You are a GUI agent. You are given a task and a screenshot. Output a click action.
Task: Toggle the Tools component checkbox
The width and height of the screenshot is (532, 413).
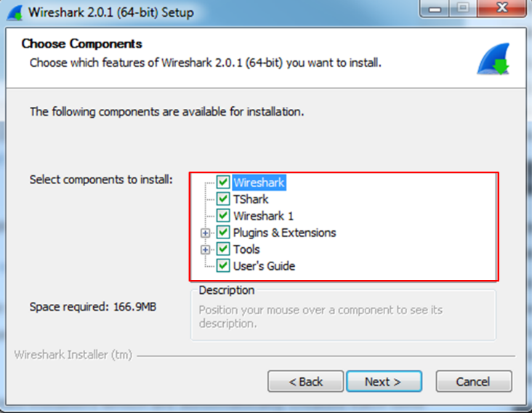(x=223, y=249)
